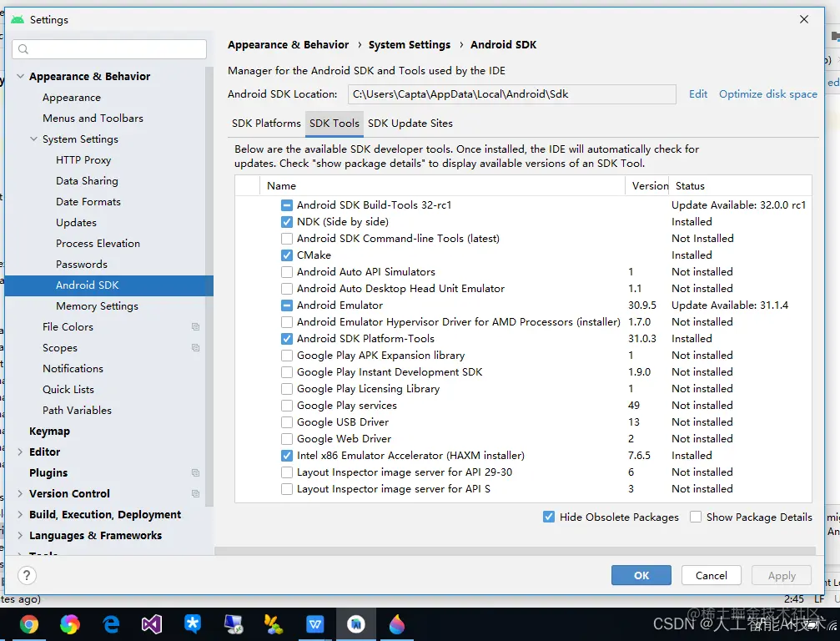Viewport: 840px width, 641px height.
Task: Click 'Update Available: 31.1.4' status text
Action: 730,305
